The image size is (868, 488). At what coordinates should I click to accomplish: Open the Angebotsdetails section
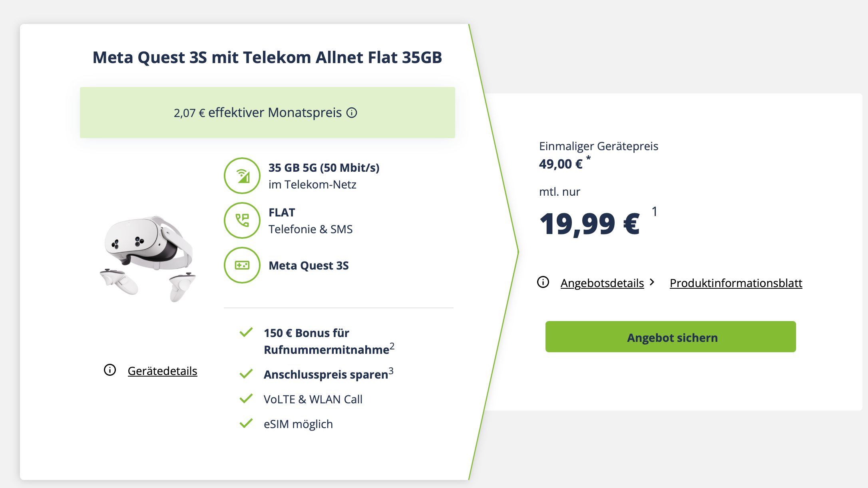click(601, 283)
